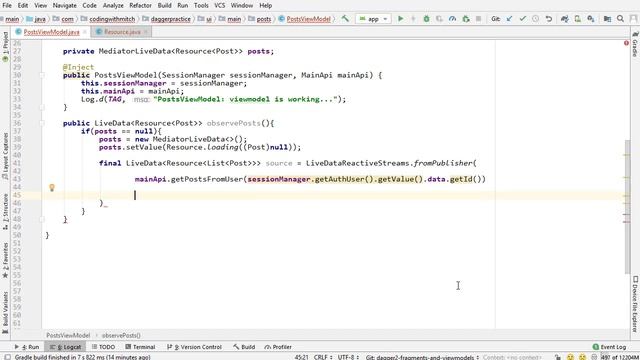Open the File menu
Screen dimensions: 640x360
click(7, 6)
